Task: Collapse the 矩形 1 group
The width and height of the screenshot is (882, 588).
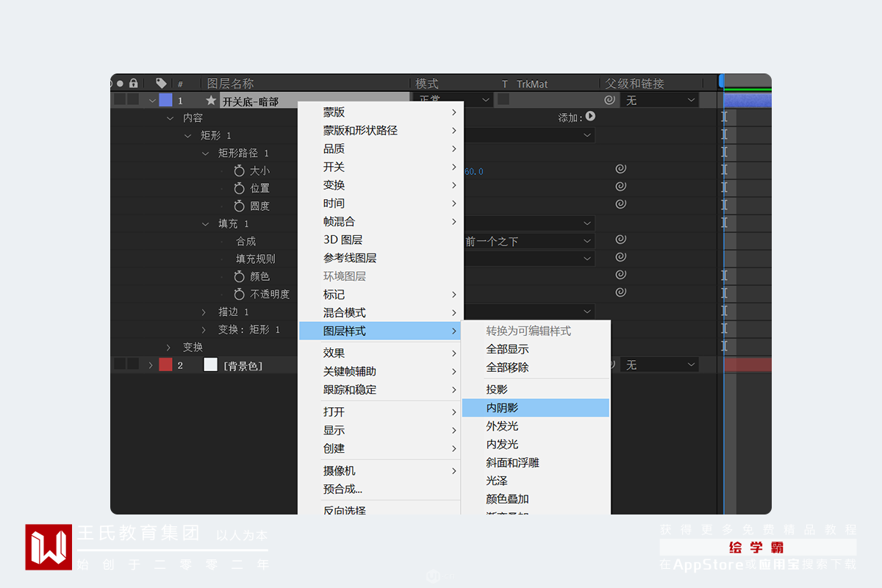Action: click(188, 136)
